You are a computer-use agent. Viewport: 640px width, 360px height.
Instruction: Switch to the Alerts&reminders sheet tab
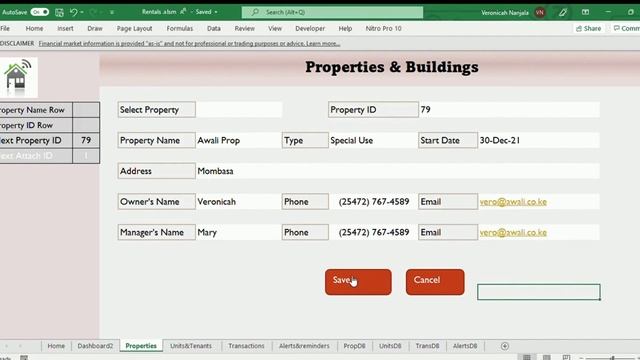tap(304, 346)
